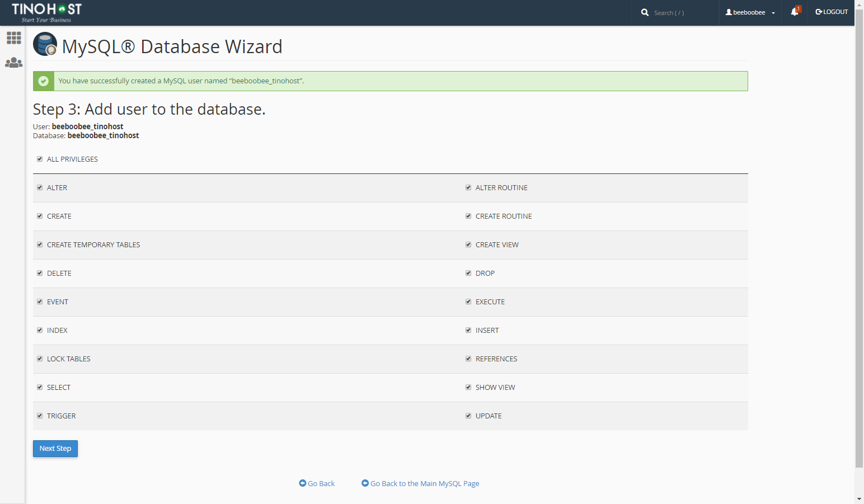Click the 'Step 3: Add user to the database.' heading
The image size is (864, 504).
(x=149, y=109)
